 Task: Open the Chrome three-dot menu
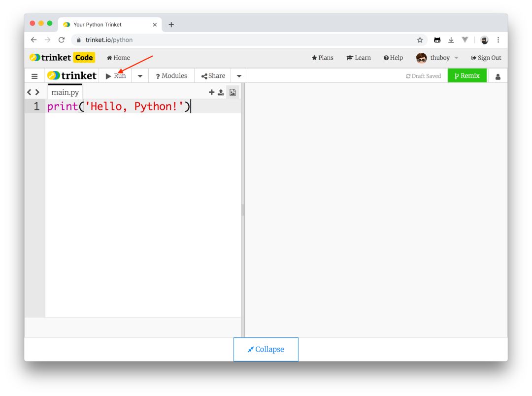498,40
